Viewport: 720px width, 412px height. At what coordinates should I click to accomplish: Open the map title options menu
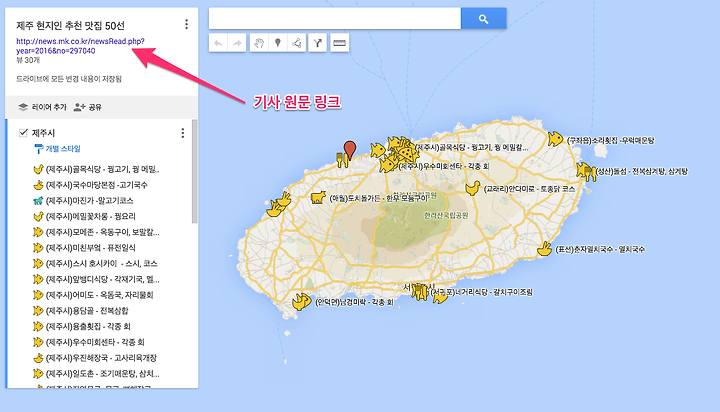[186, 24]
